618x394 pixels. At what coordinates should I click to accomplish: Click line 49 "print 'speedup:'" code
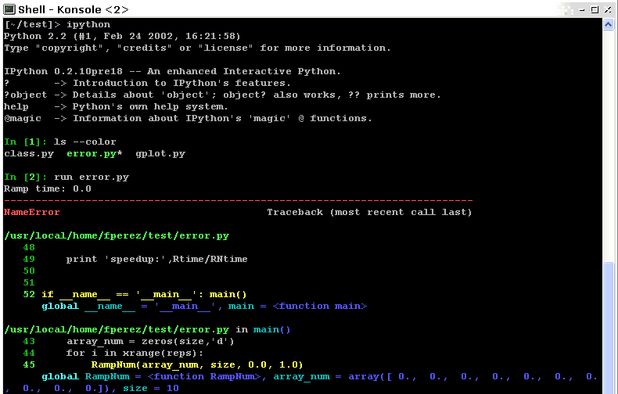click(x=157, y=259)
